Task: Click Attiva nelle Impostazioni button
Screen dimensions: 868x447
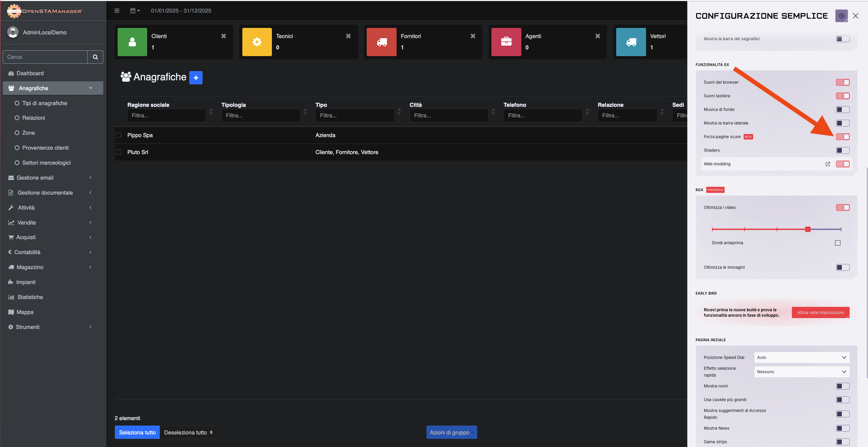Action: coord(820,313)
